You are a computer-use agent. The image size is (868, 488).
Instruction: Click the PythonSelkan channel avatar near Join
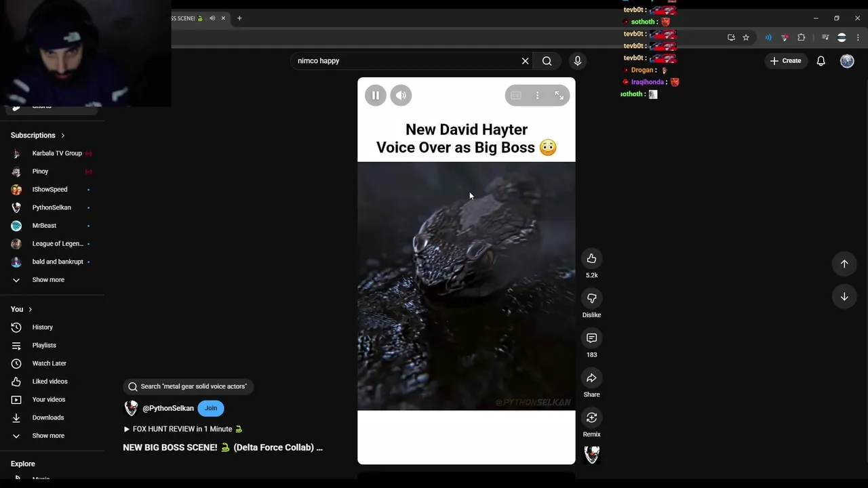(131, 408)
